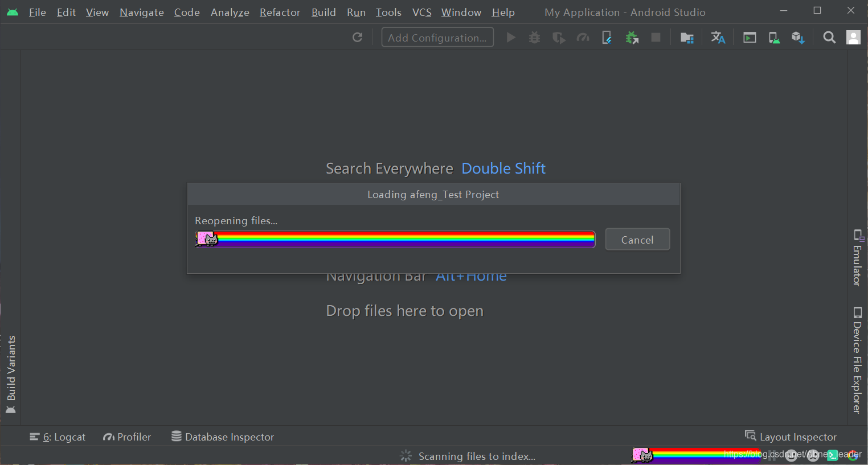Click Apply Changes device icon
Viewport: 868px width, 465px height.
click(607, 38)
